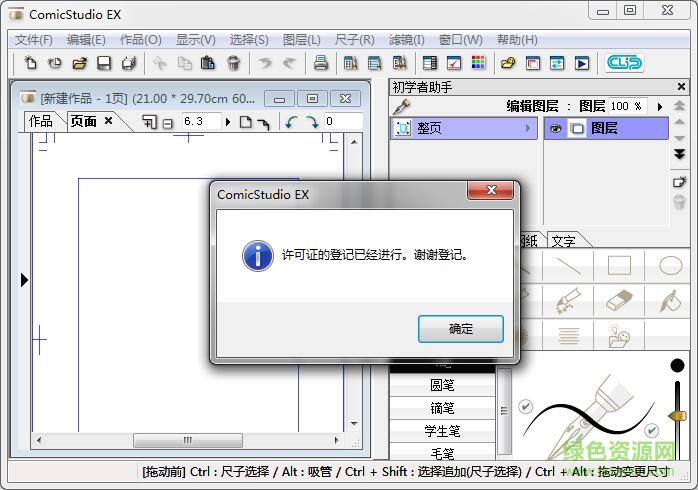Click the redo arrow icon
Image resolution: width=698 pixels, height=490 pixels.
289,63
